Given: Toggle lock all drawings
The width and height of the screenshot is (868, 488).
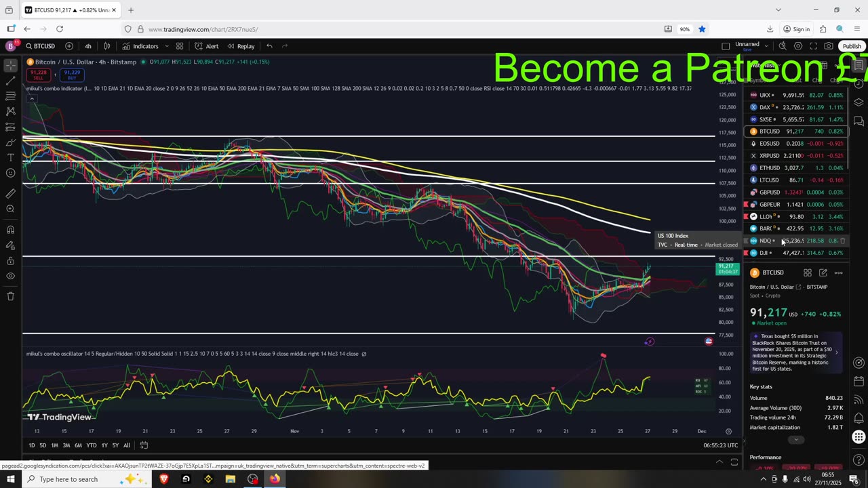Looking at the screenshot, I should pyautogui.click(x=10, y=261).
